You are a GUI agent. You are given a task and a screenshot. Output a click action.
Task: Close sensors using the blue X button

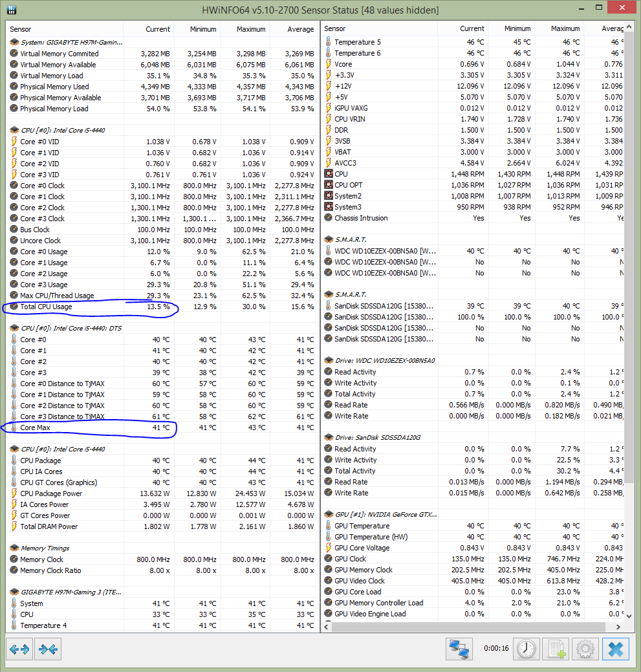[616, 649]
